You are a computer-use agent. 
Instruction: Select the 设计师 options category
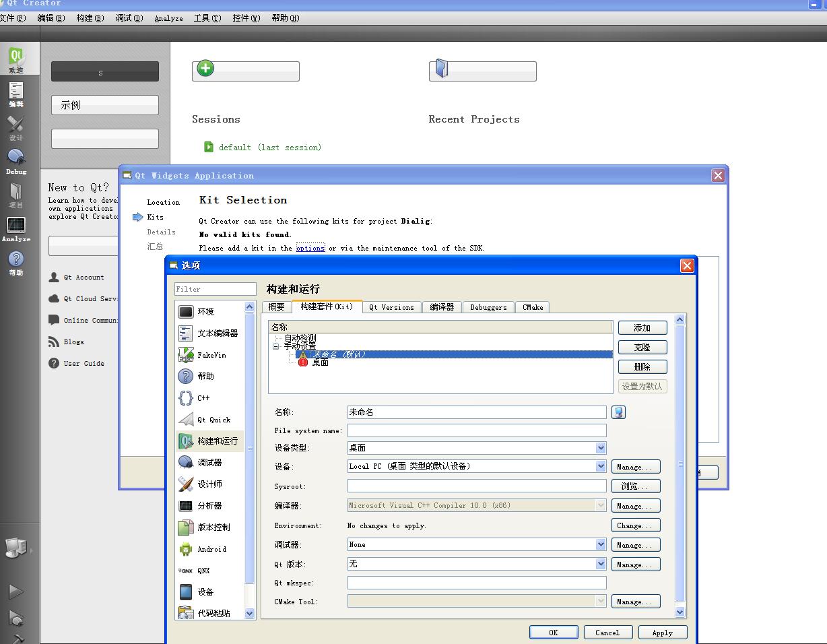(x=209, y=484)
